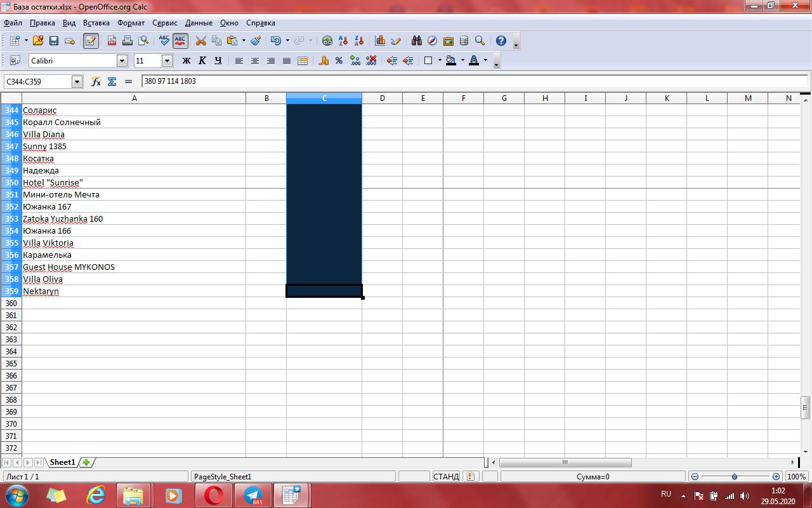Toggle center horizontal alignment
This screenshot has width=812, height=508.
coord(255,60)
